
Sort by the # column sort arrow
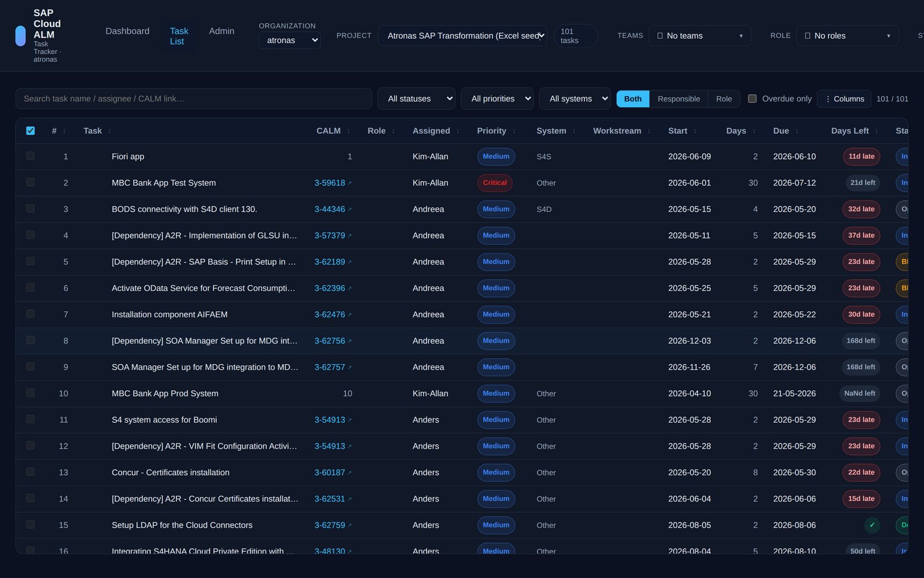coord(64,131)
